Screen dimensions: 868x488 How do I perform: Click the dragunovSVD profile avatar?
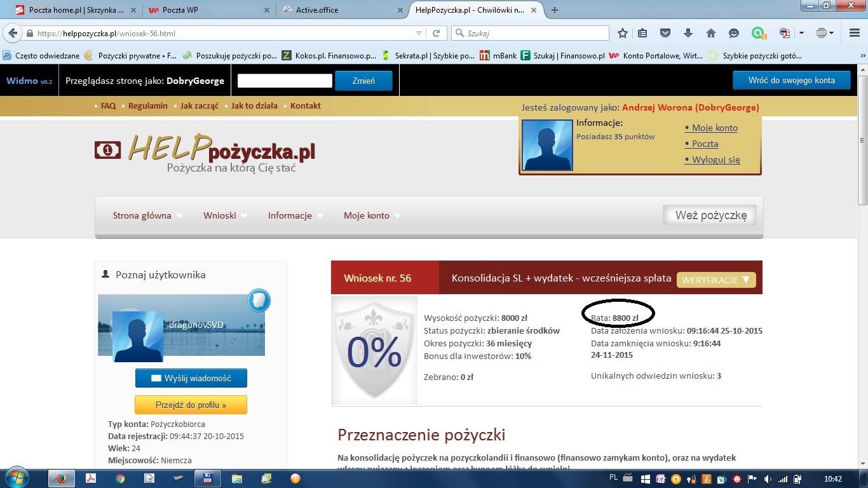pyautogui.click(x=138, y=336)
